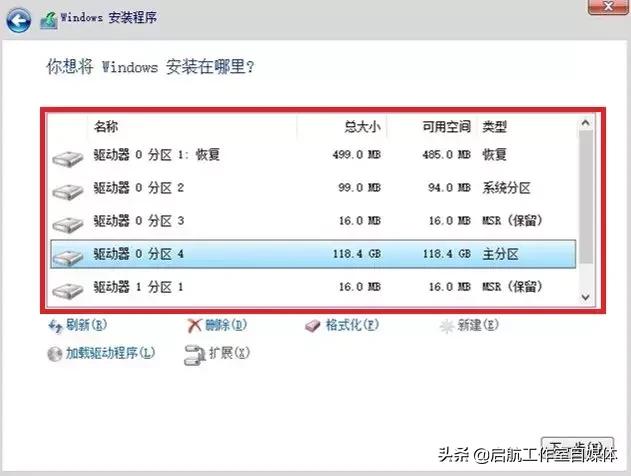
Task: Click type cell 系统分区
Action: point(506,188)
